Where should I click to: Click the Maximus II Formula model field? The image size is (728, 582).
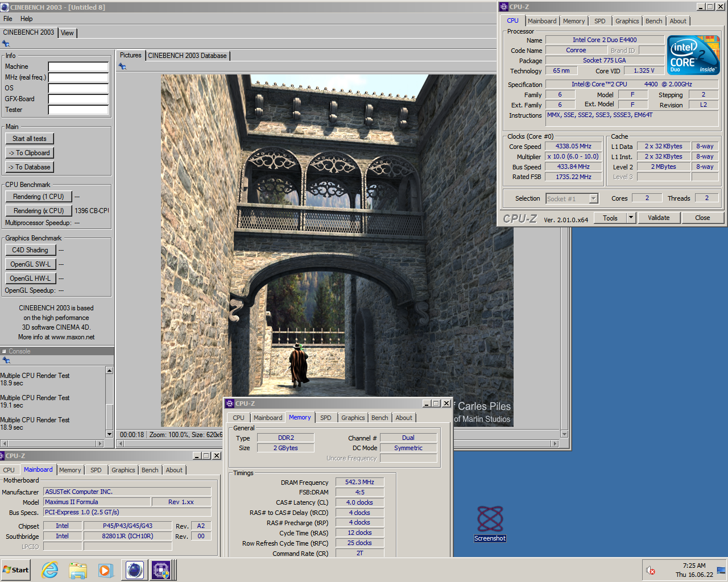point(97,502)
